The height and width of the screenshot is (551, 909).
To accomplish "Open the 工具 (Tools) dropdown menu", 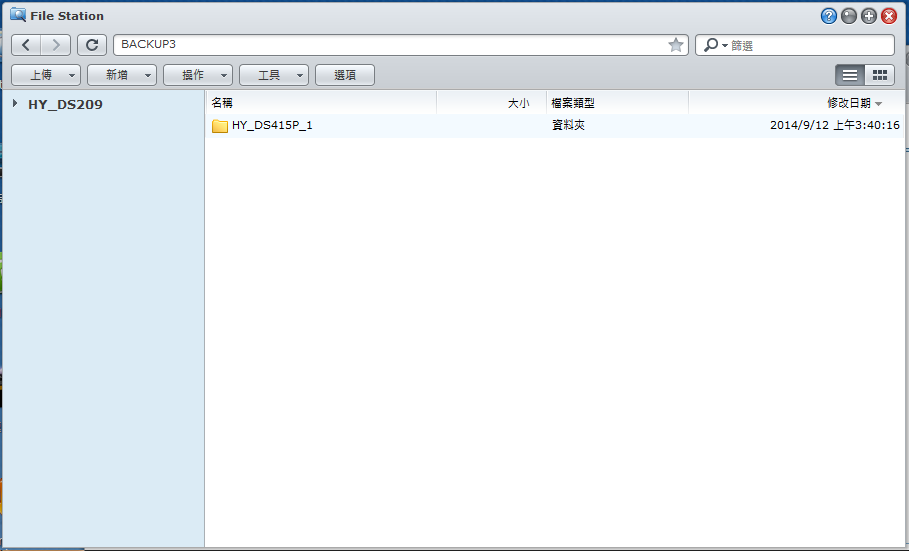I will pos(274,75).
